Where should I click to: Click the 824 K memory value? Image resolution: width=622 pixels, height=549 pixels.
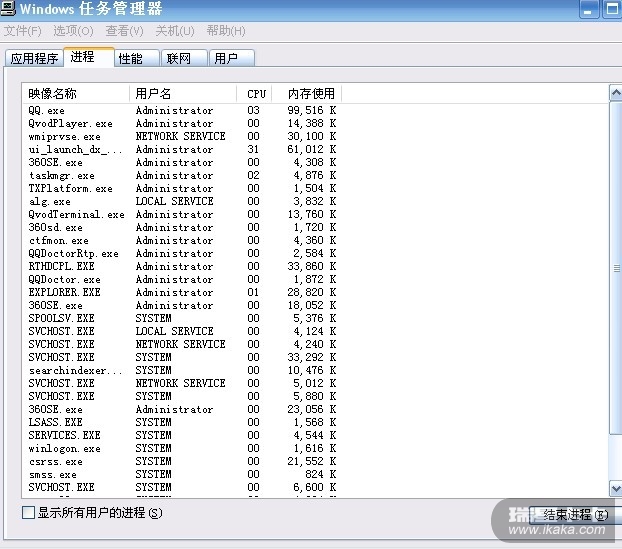coord(321,474)
